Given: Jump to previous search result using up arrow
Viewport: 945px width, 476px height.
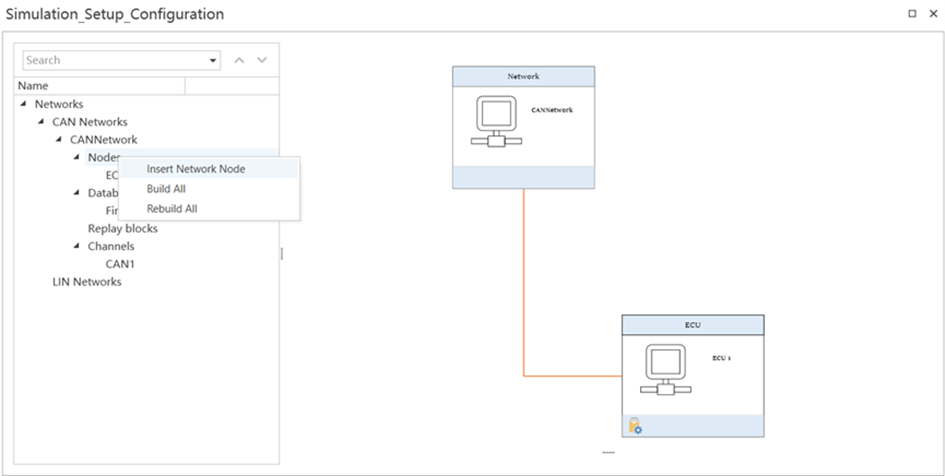Looking at the screenshot, I should pos(239,60).
